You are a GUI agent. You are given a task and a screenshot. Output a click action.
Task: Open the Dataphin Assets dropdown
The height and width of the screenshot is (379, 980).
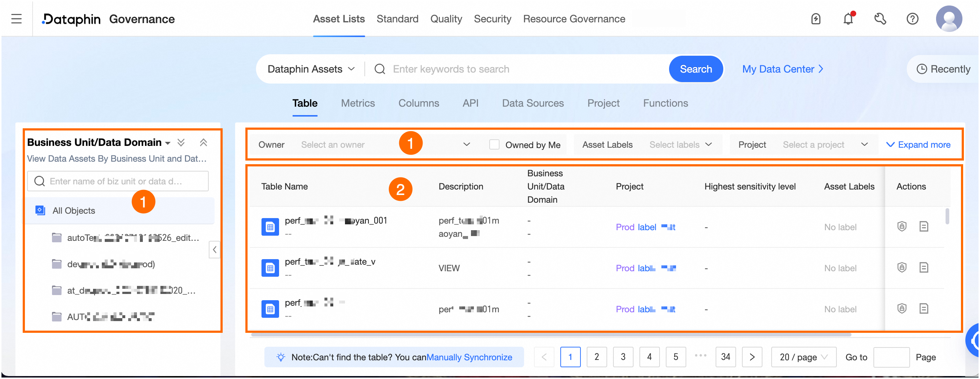(311, 69)
